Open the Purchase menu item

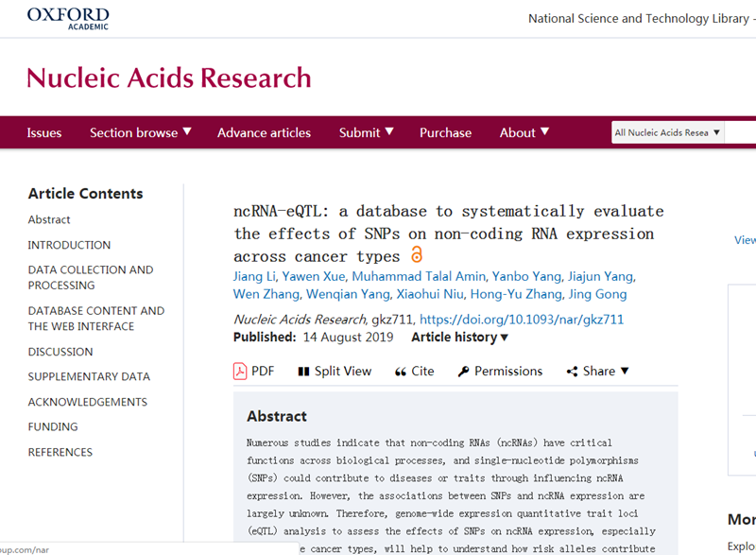pyautogui.click(x=445, y=132)
